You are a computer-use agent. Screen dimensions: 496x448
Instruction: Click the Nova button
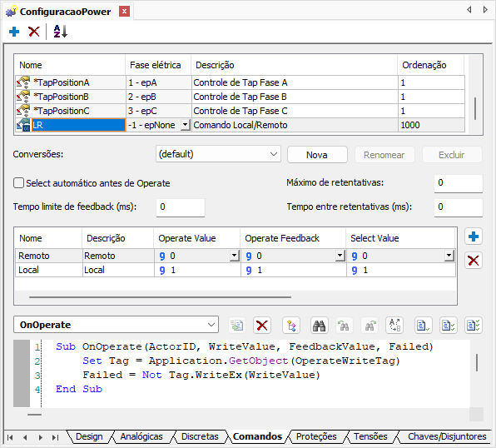click(x=317, y=155)
